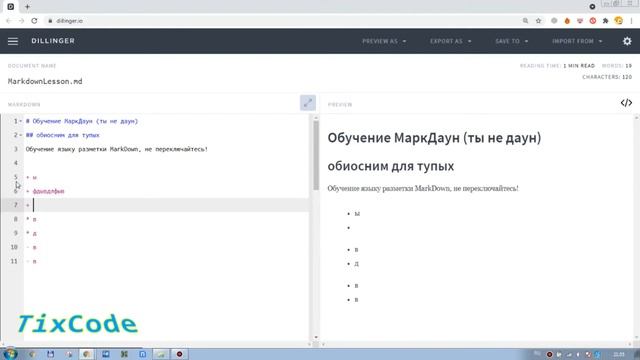Open Dillinger settings gear
The height and width of the screenshot is (360, 640).
click(627, 41)
